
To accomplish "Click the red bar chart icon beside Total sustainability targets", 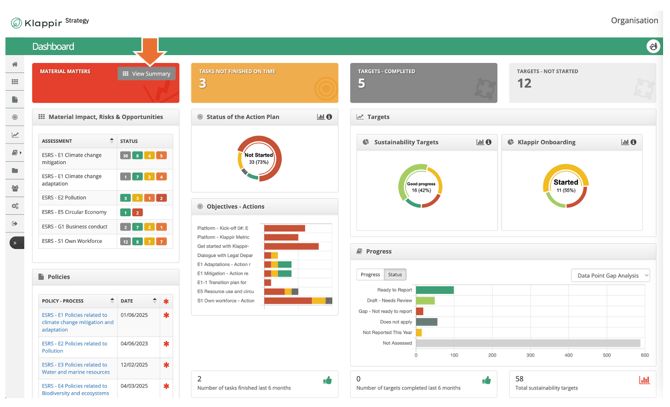I will 643,380.
